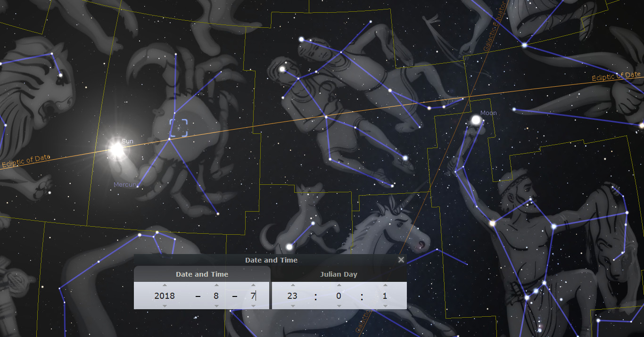This screenshot has width=644, height=337.
Task: Increment the day value 7
Action: tap(253, 285)
